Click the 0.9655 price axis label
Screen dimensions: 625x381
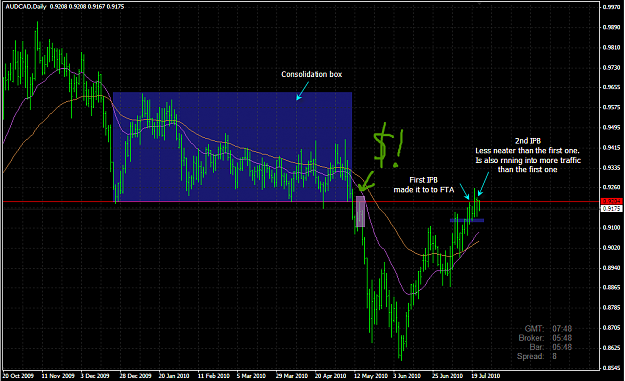[x=611, y=87]
